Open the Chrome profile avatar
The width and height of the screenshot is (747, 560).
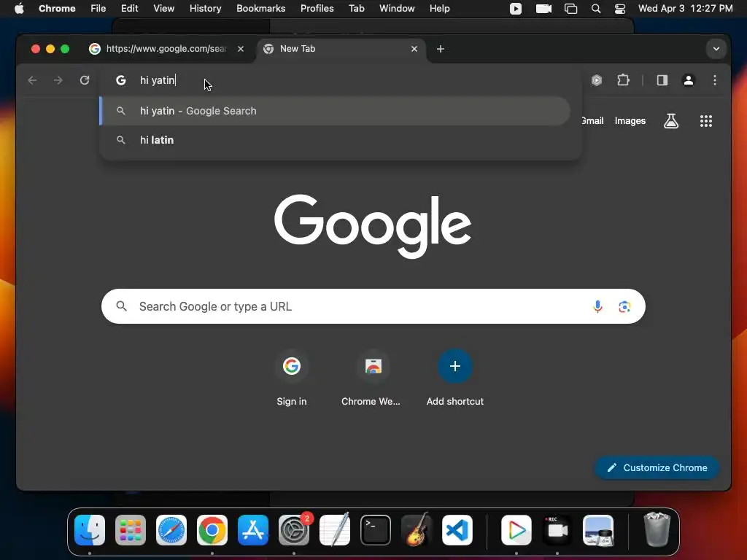(689, 80)
